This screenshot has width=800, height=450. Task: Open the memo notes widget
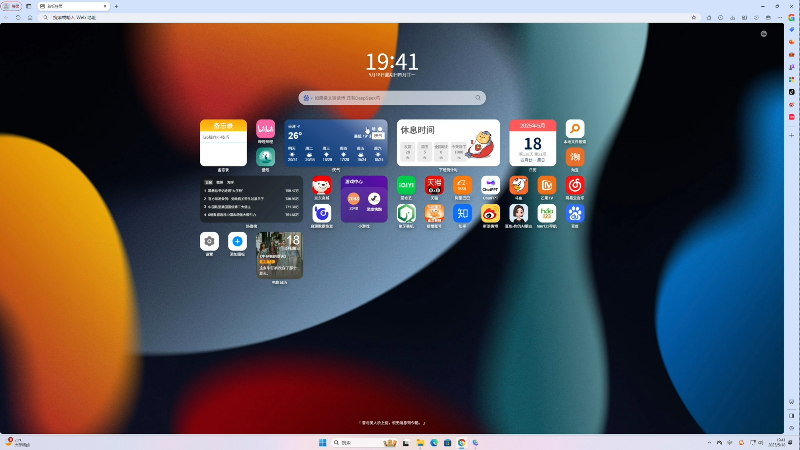[x=223, y=143]
